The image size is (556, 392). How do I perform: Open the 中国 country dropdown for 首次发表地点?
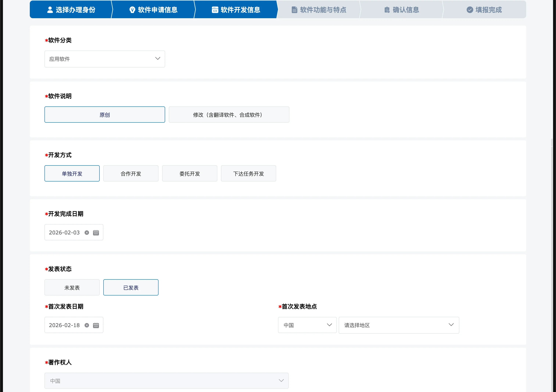pos(307,325)
